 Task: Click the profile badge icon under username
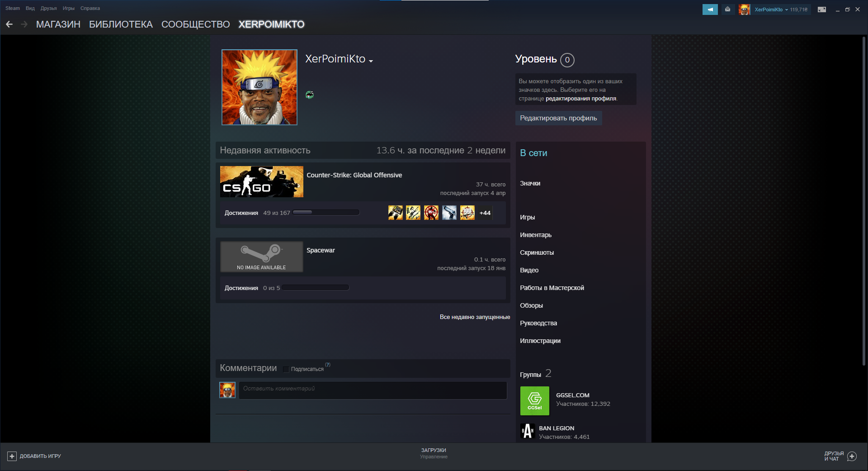(310, 95)
